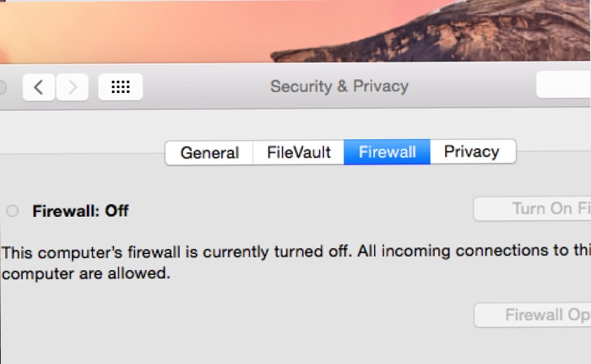Show all preferences with the grid icon

[x=120, y=87]
